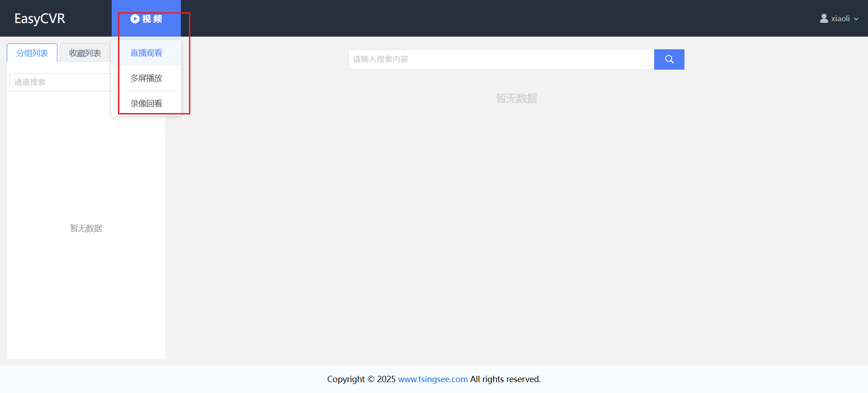Open the 视频 top navigation menu

(x=146, y=19)
